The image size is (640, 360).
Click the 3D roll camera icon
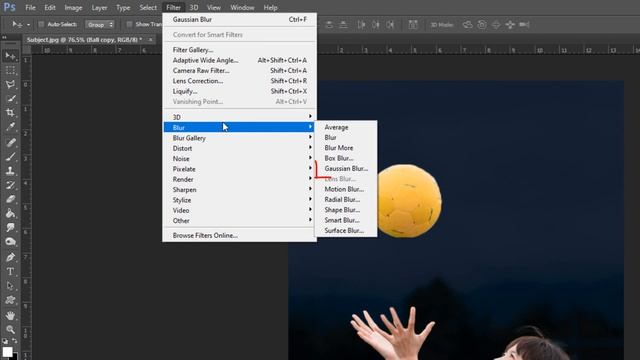click(x=482, y=24)
